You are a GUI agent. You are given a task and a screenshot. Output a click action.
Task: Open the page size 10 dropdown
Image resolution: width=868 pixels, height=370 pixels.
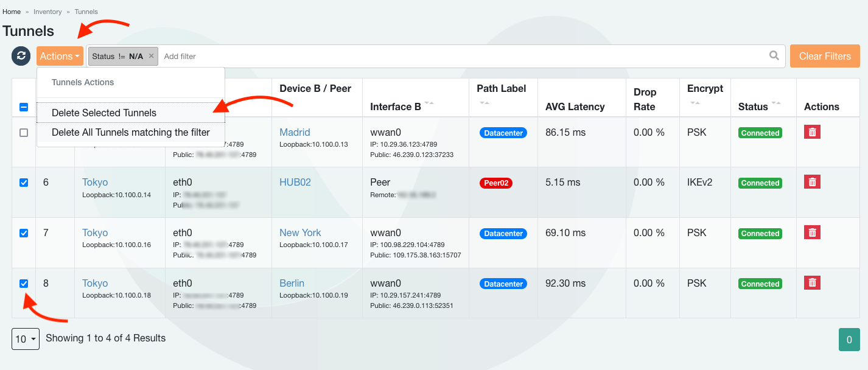point(26,339)
